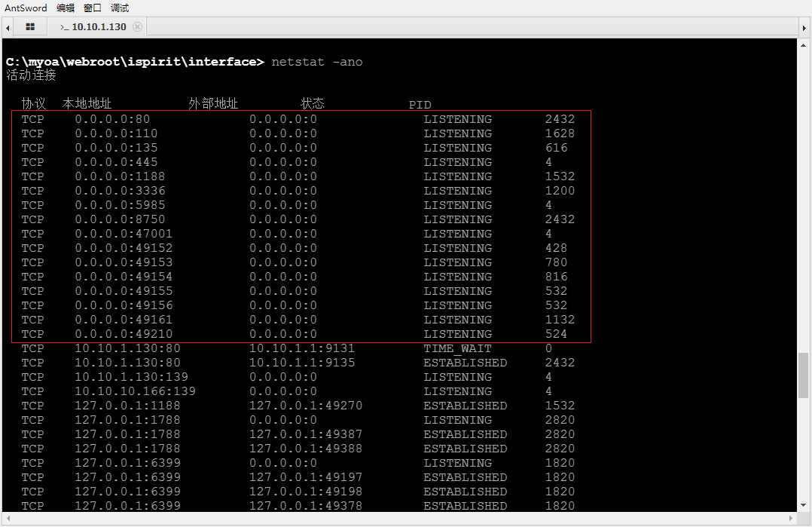Viewport: 812px width, 527px height.
Task: Click local address 0.0.0.0:3336
Action: click(x=121, y=191)
